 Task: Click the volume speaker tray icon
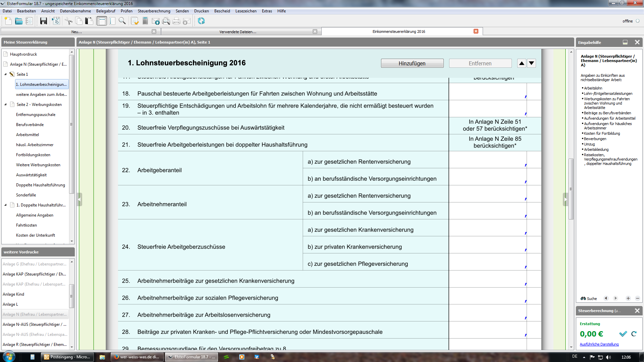click(609, 357)
